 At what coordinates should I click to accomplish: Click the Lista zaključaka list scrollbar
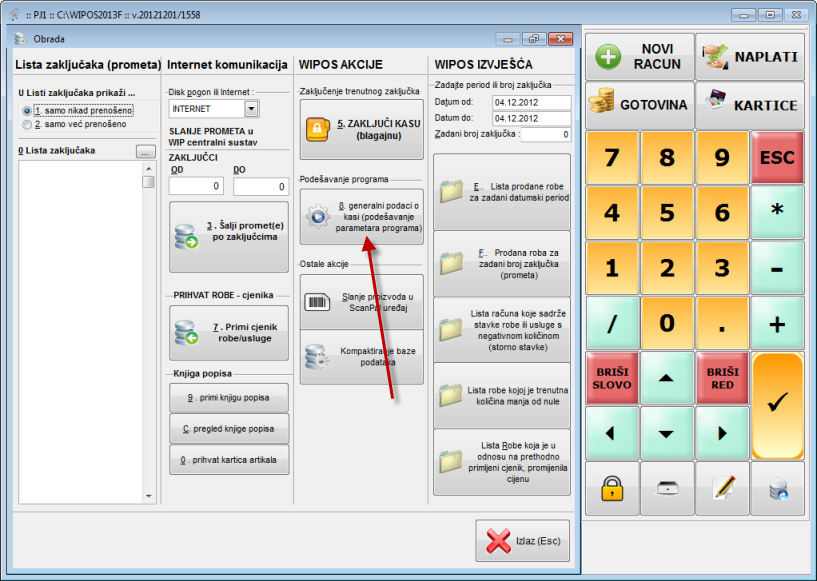pos(148,330)
